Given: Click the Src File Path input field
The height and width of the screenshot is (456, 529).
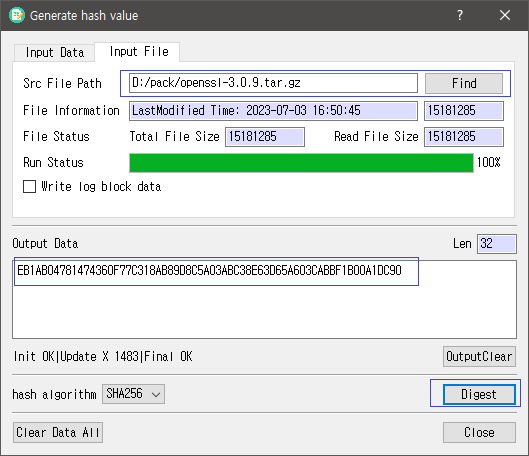Looking at the screenshot, I should click(x=273, y=83).
